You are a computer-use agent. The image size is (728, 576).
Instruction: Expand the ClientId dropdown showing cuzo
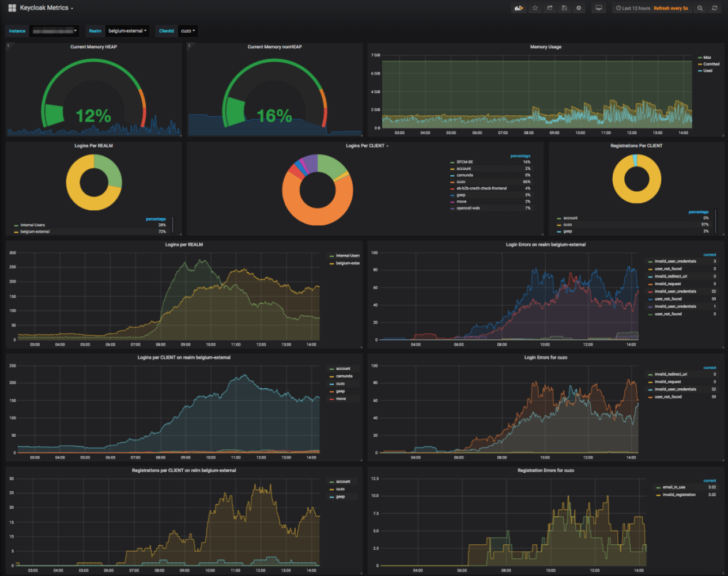(187, 31)
